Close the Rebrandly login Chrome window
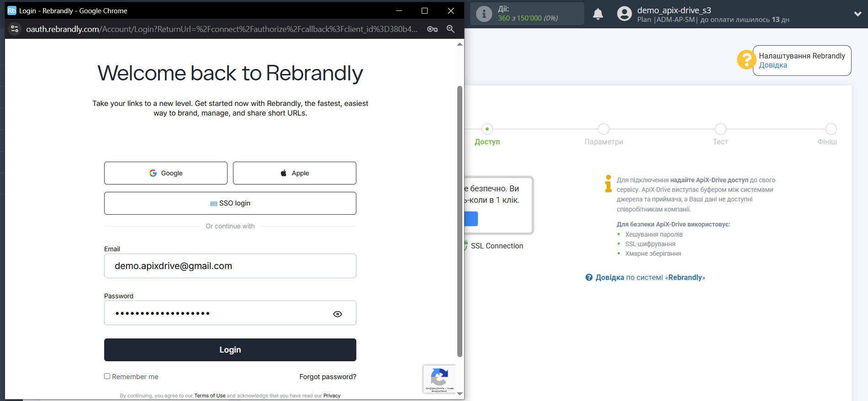Viewport: 868px width, 401px height. [451, 11]
